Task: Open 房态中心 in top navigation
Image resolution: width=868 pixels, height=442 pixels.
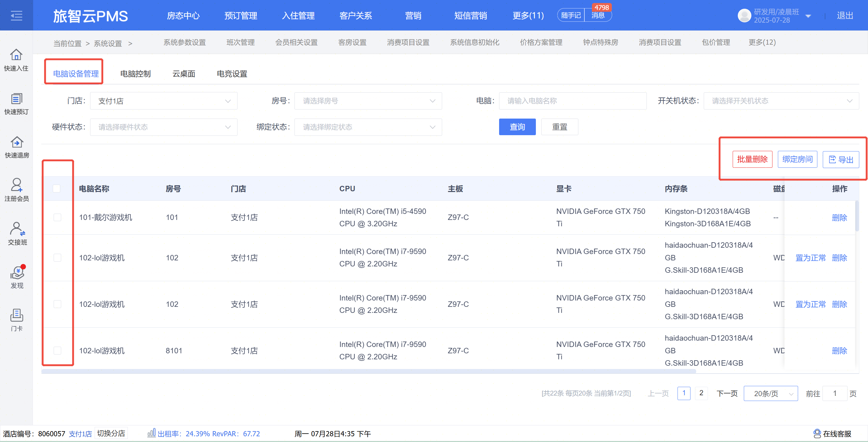Action: coord(183,15)
